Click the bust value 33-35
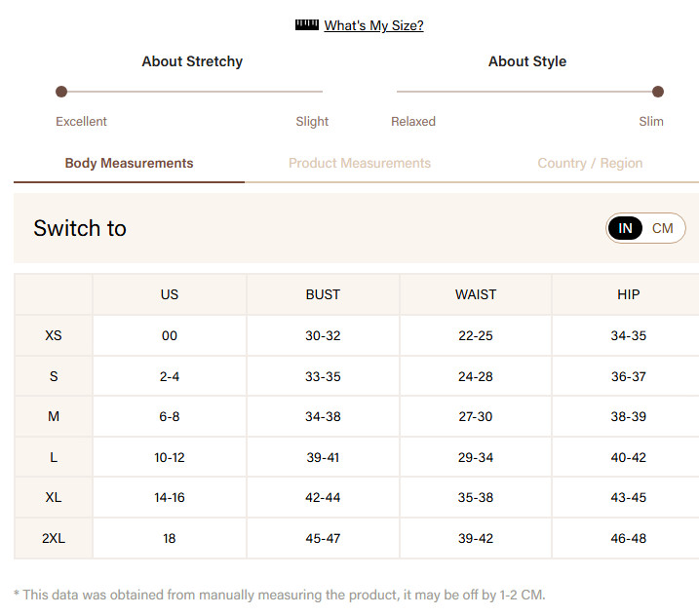Screen dimensions: 699x616 click(x=323, y=376)
